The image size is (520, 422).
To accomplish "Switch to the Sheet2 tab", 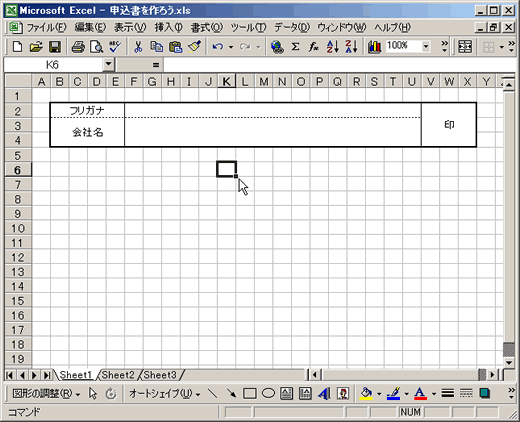I will [118, 375].
